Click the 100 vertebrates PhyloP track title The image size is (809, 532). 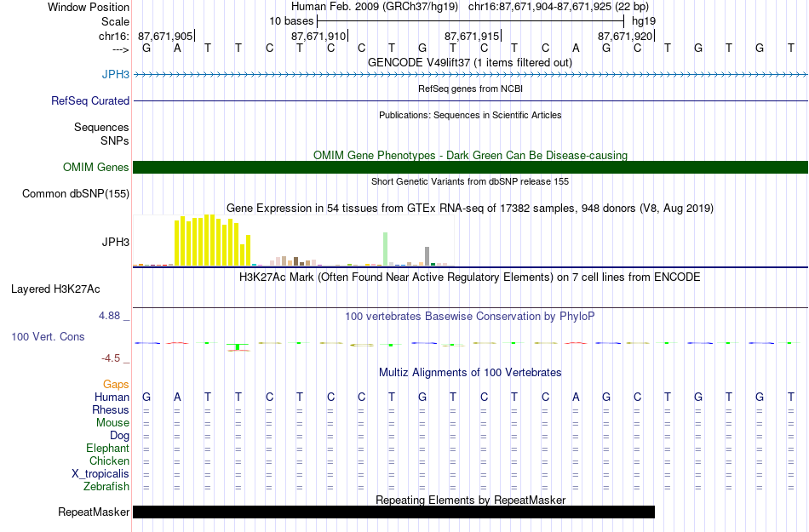coord(470,317)
